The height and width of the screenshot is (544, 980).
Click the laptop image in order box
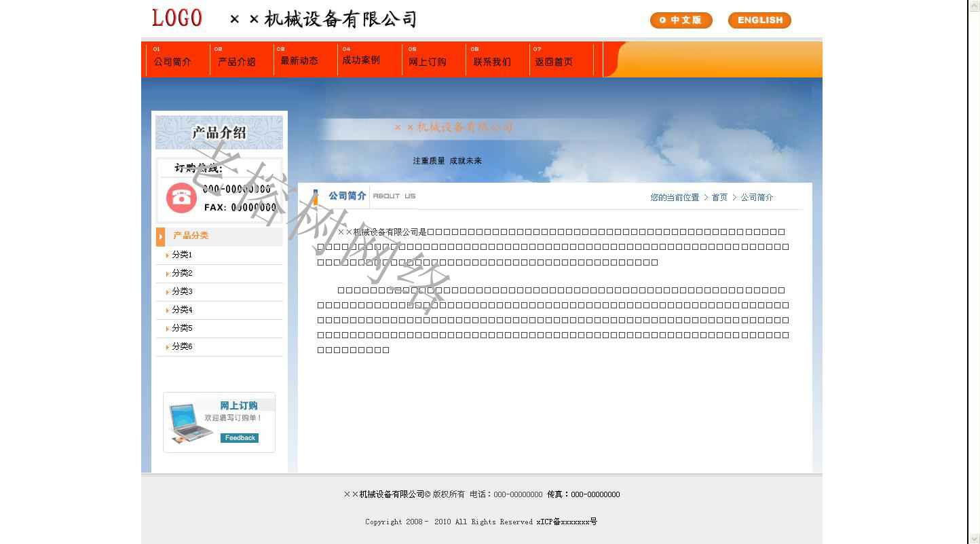191,424
